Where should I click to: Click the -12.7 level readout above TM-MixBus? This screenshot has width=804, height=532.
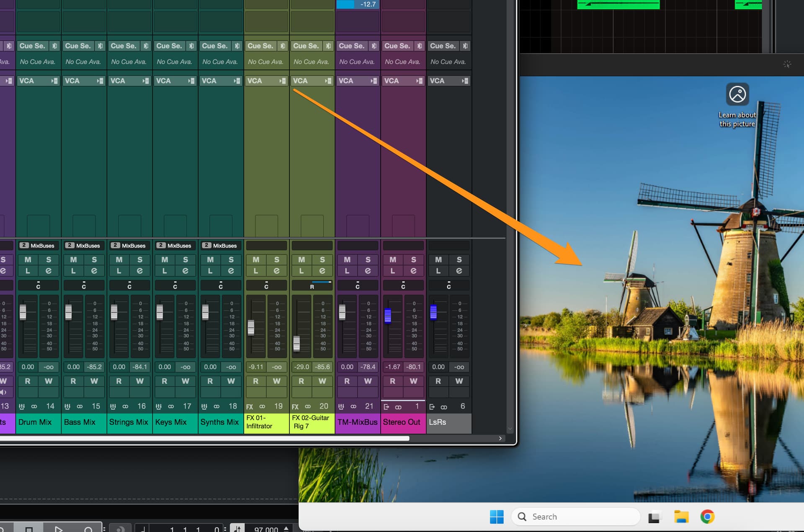click(x=358, y=4)
